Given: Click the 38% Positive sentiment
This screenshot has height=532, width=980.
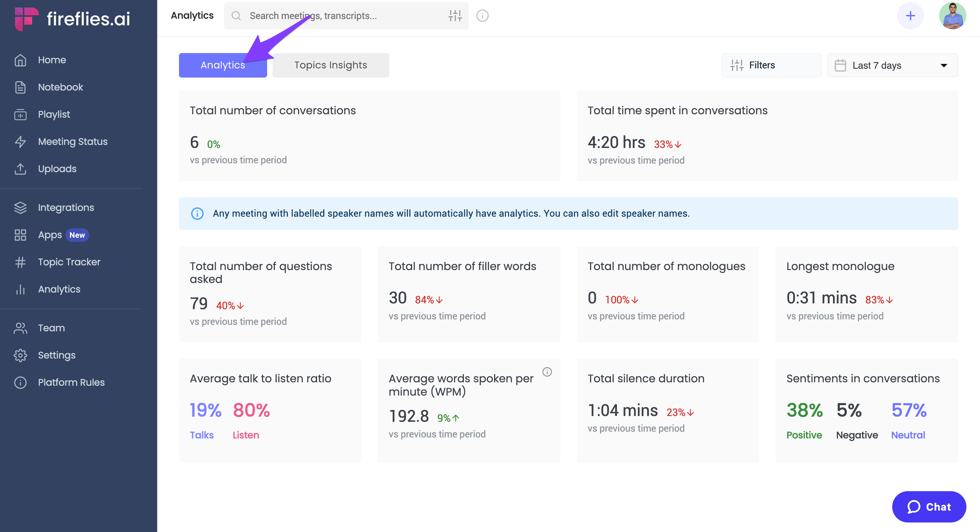Looking at the screenshot, I should click(805, 411).
